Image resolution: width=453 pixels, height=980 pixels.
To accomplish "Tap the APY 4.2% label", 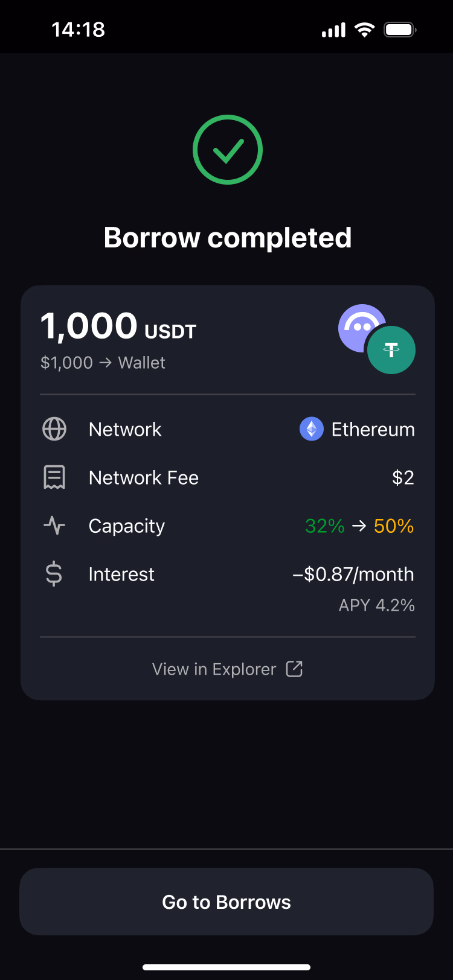I will 376,605.
